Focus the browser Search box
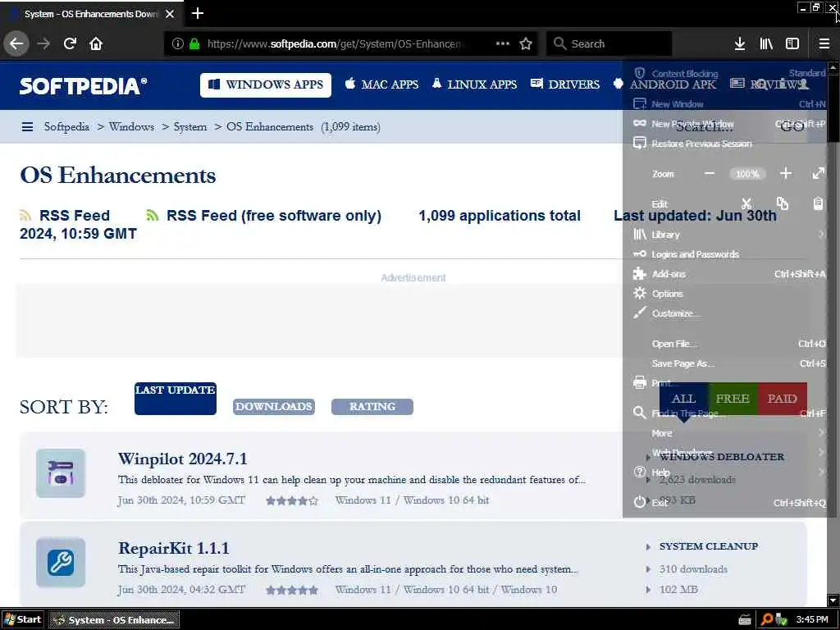This screenshot has height=630, width=840. tap(609, 43)
